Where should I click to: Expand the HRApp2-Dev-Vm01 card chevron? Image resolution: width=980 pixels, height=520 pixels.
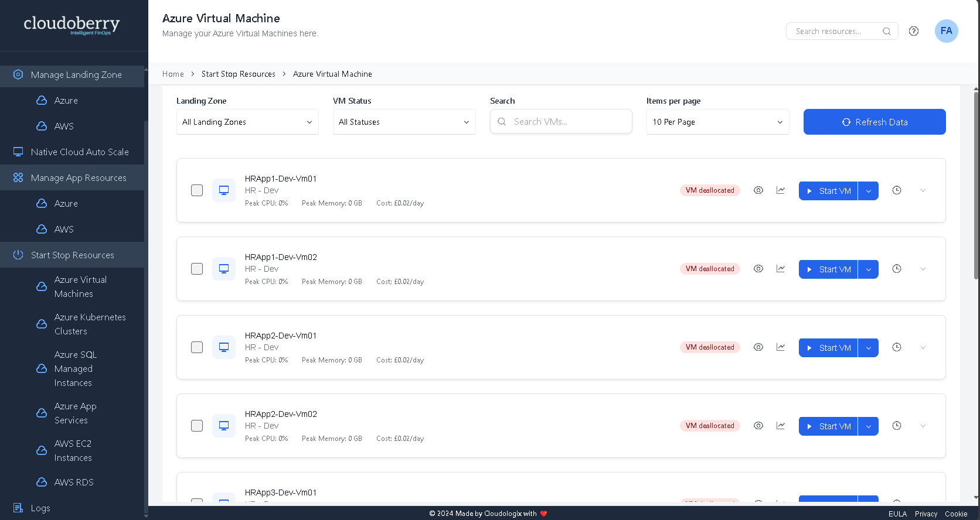(x=923, y=348)
